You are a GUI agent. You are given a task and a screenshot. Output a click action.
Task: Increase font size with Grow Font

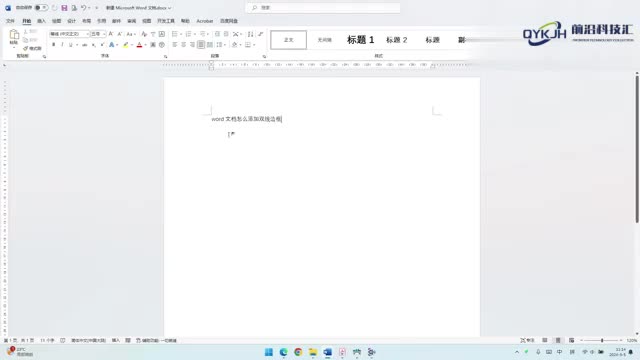(x=111, y=34)
